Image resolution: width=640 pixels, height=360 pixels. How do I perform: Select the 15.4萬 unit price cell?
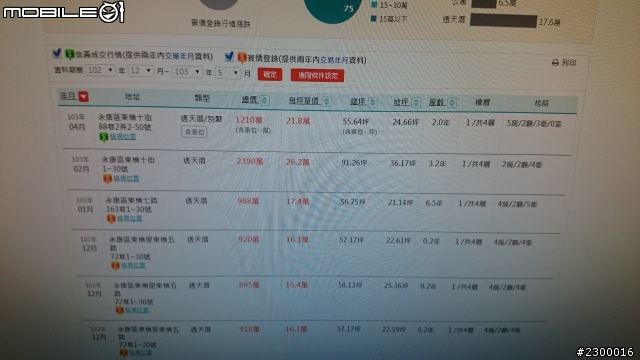[x=297, y=285]
